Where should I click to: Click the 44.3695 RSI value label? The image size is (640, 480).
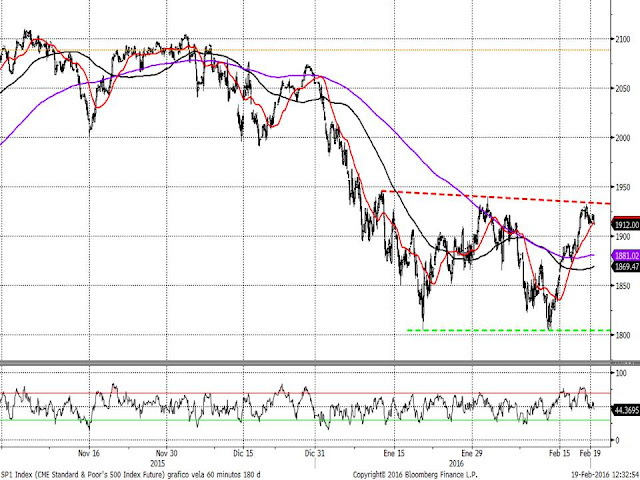pos(626,410)
